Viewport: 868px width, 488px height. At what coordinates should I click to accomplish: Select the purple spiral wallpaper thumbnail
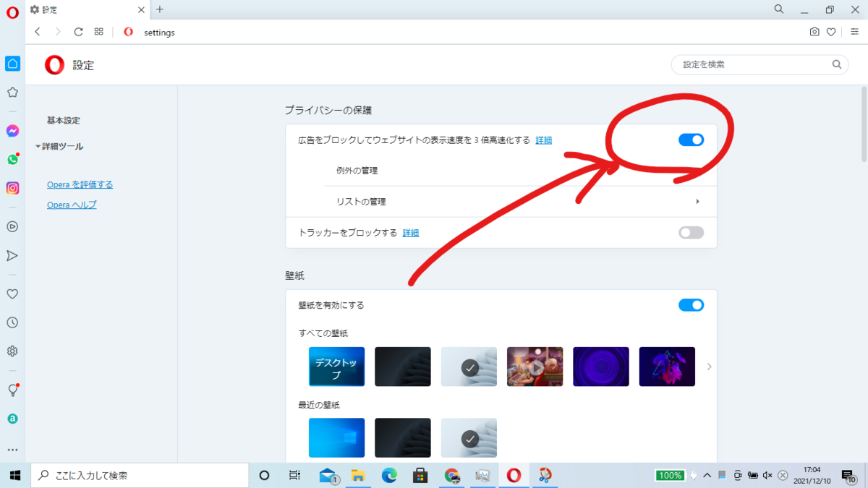coord(601,367)
